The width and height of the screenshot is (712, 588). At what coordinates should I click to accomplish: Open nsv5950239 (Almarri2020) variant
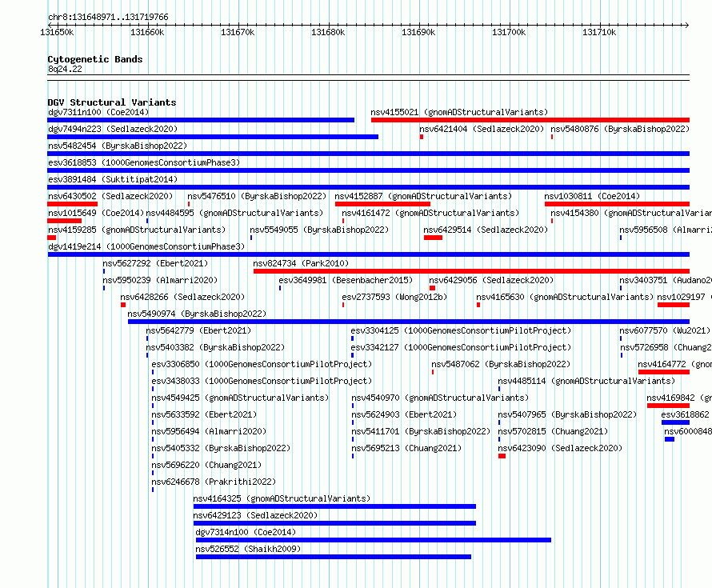click(x=160, y=280)
